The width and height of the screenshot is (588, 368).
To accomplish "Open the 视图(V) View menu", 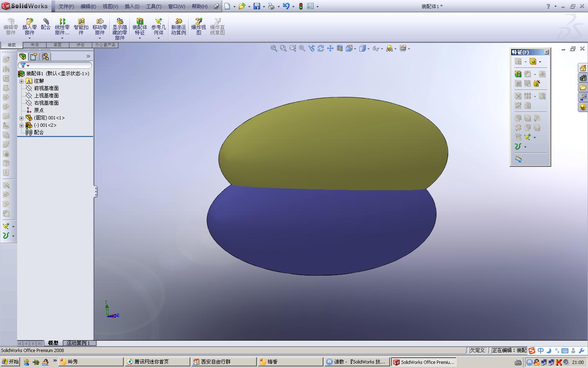I will point(110,7).
